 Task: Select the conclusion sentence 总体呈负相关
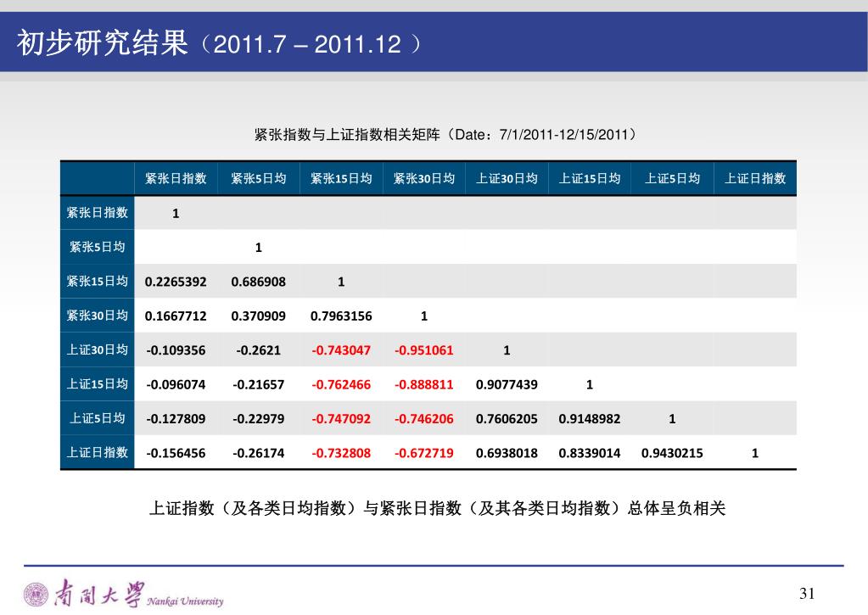point(676,507)
